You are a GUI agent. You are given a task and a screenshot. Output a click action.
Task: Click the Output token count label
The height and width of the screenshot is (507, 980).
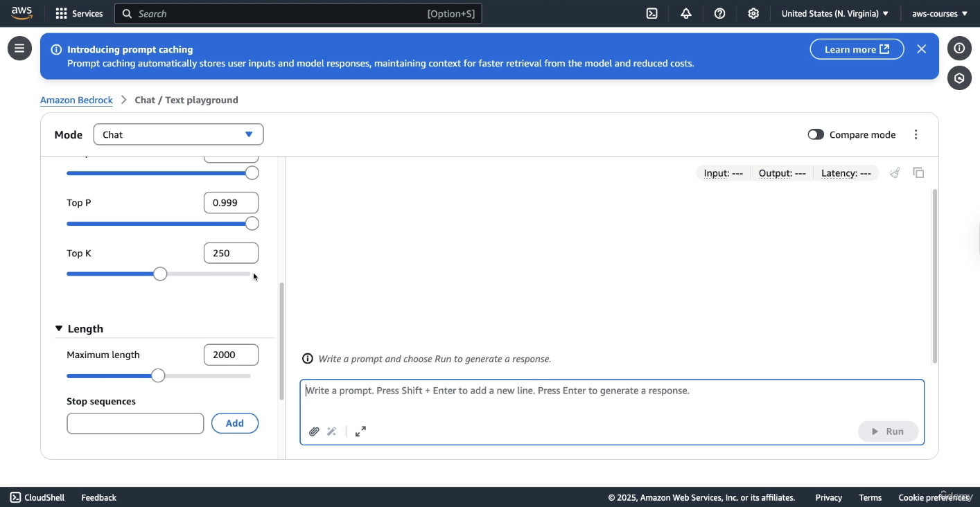point(782,173)
